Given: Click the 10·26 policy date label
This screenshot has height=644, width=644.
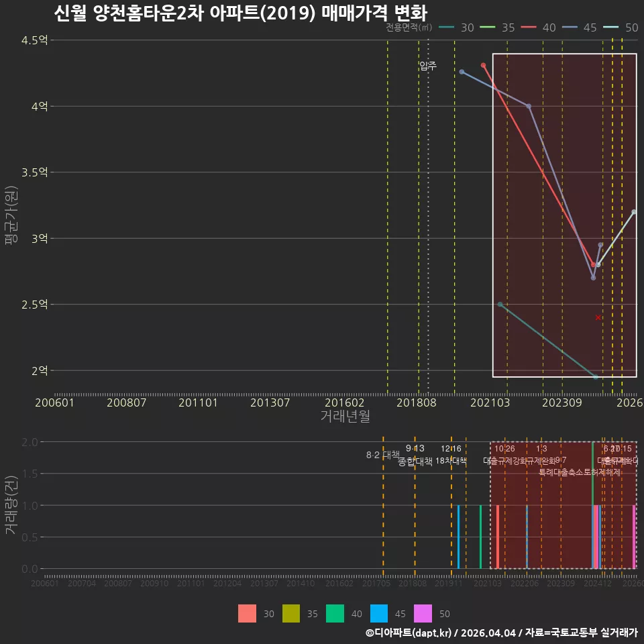Looking at the screenshot, I should [504, 449].
